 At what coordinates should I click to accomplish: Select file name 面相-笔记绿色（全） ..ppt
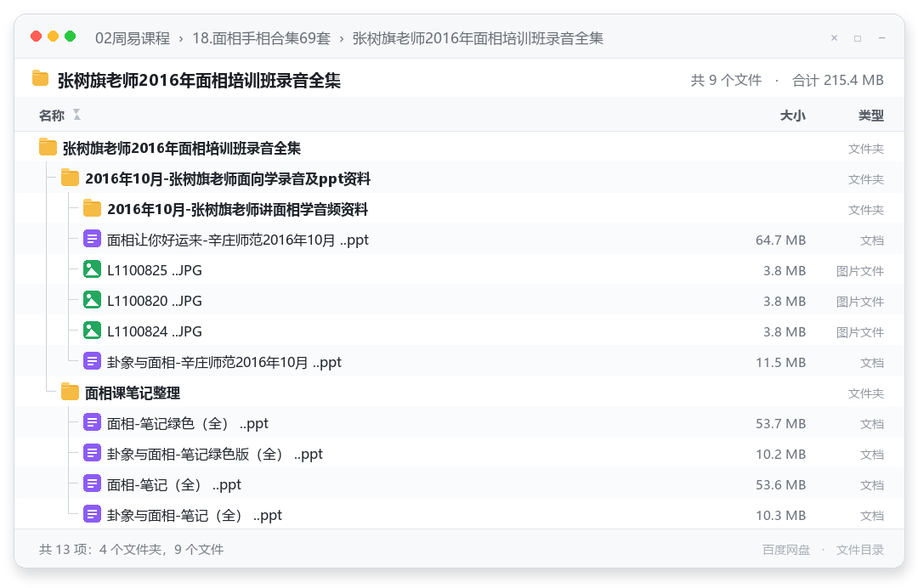tap(188, 423)
